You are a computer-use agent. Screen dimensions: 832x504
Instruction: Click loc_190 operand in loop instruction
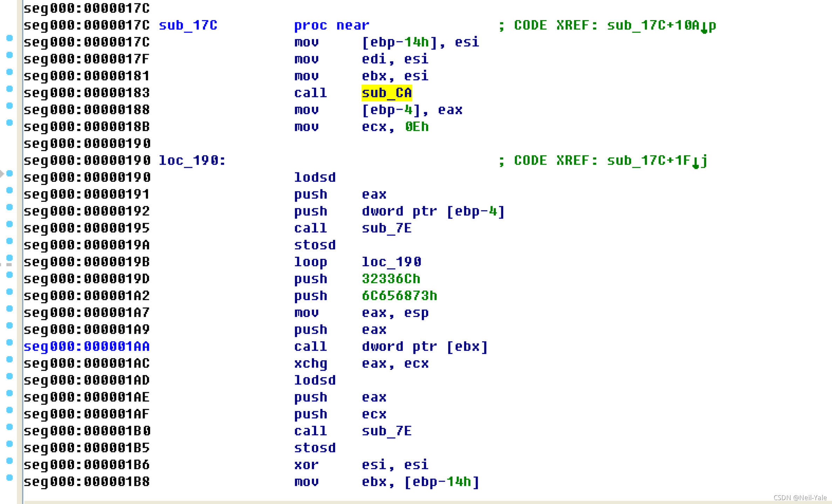click(391, 262)
